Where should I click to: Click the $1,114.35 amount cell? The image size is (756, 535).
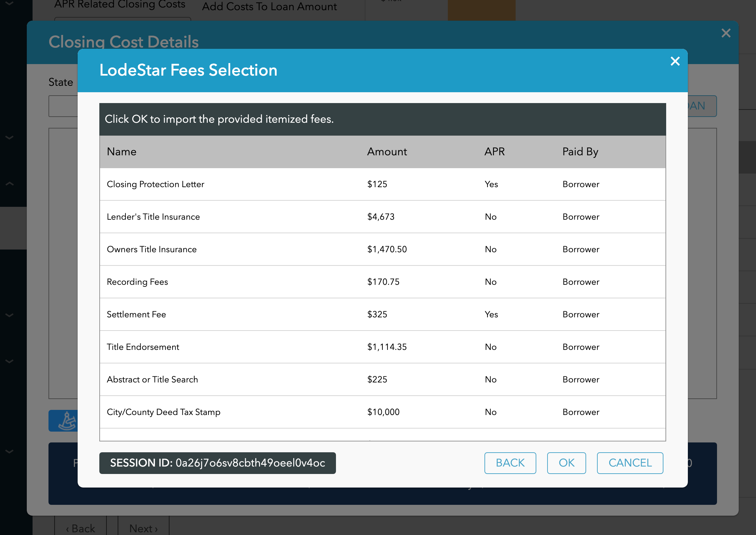(x=387, y=347)
